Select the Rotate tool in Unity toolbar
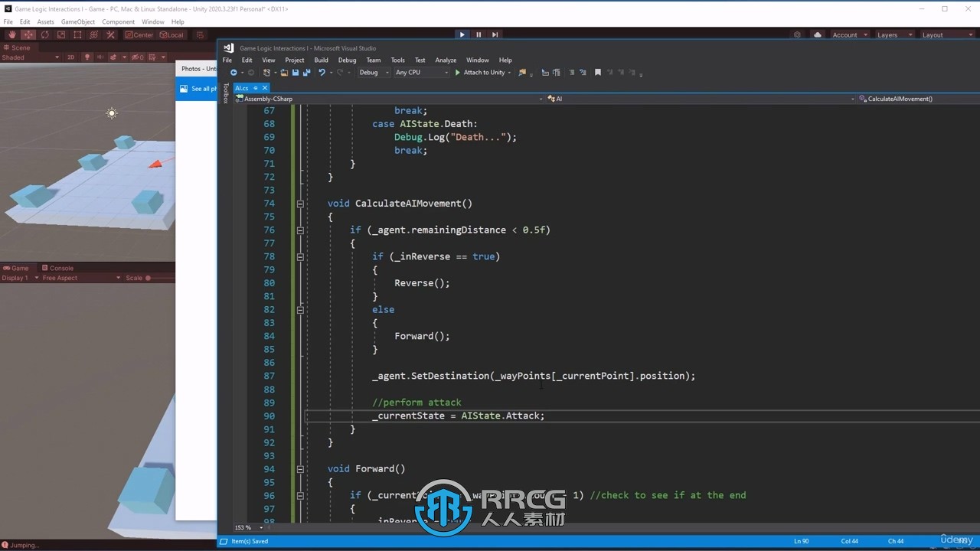 tap(44, 35)
